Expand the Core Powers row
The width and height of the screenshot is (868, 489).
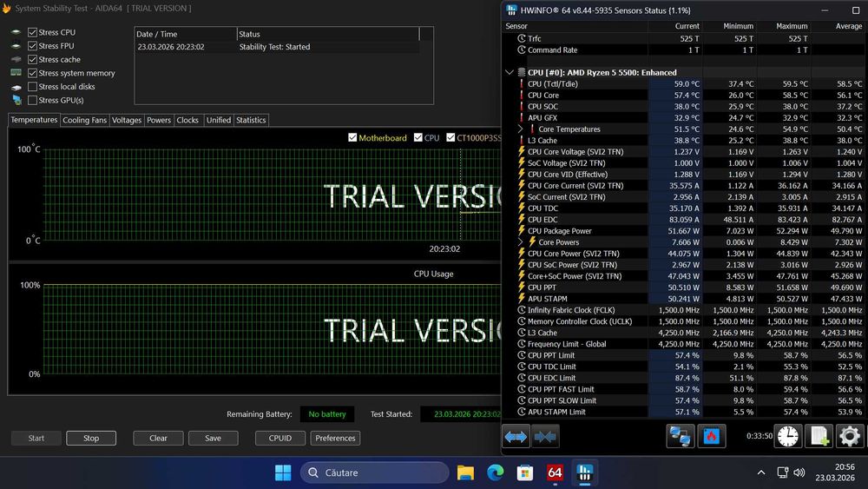[x=520, y=242]
